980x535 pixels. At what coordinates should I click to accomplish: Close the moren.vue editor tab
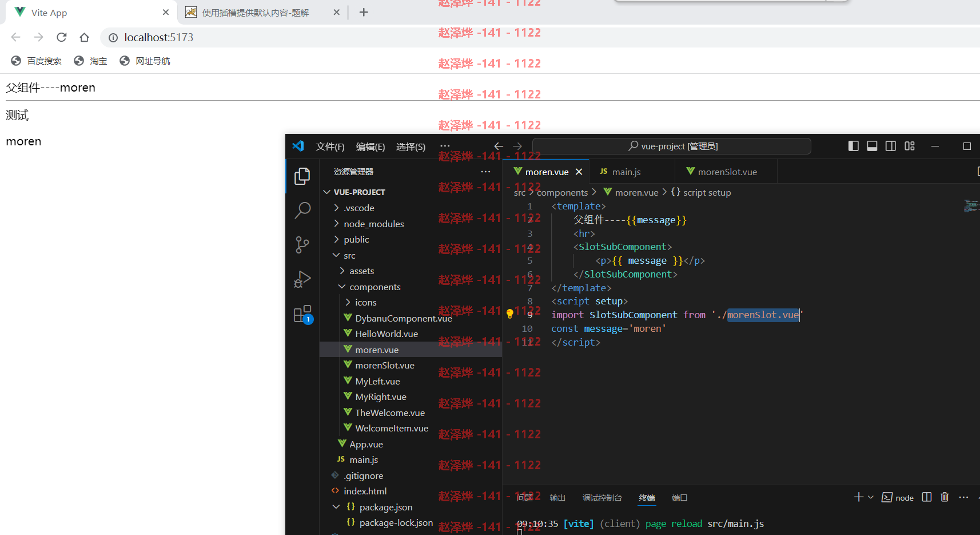click(579, 172)
